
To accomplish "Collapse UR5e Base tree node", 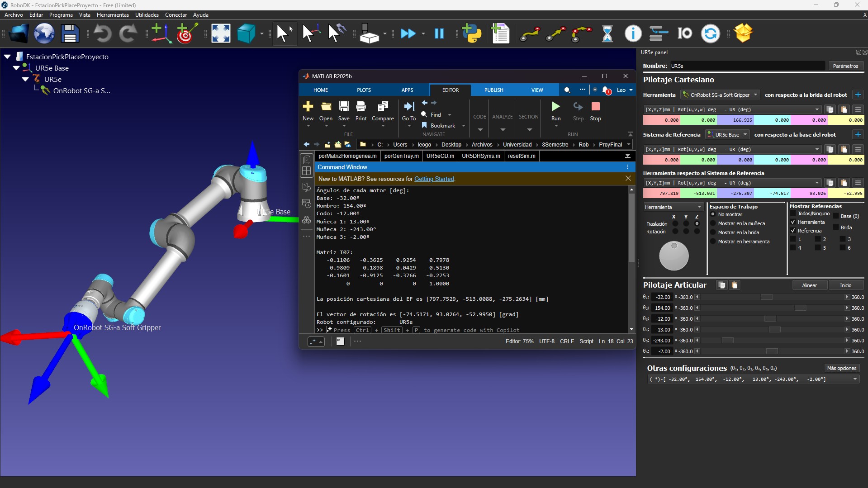I will click(16, 68).
